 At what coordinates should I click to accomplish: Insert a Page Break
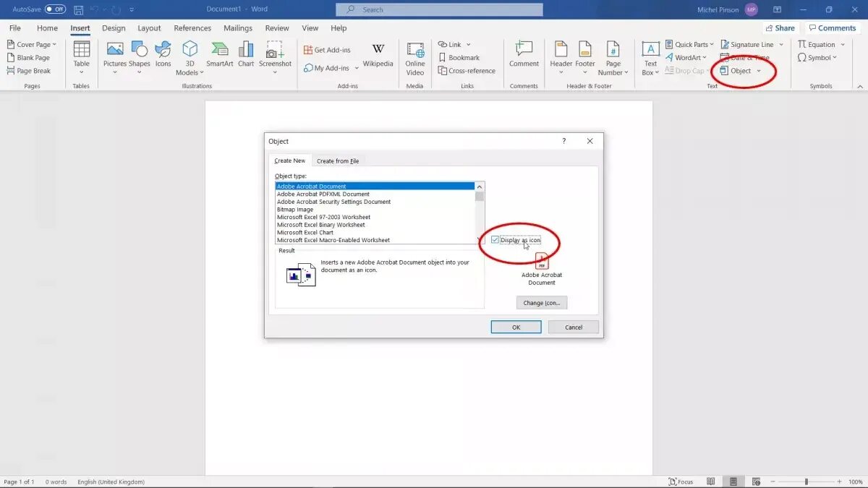(x=29, y=71)
